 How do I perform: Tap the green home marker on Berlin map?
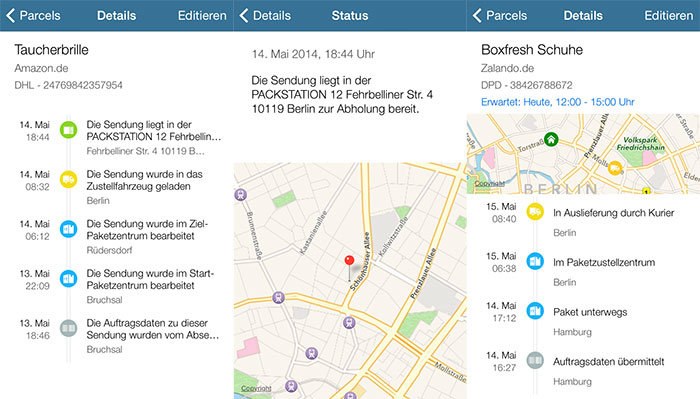(551, 139)
